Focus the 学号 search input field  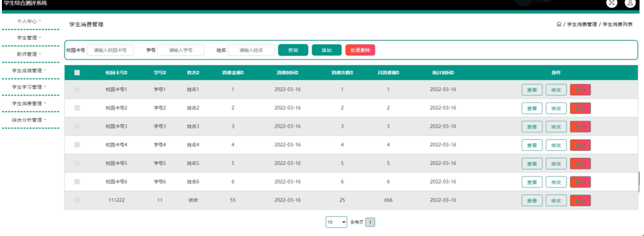[x=181, y=50]
